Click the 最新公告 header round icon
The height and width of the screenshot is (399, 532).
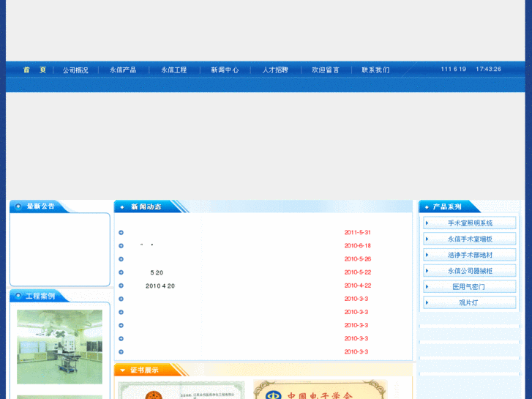(18, 206)
